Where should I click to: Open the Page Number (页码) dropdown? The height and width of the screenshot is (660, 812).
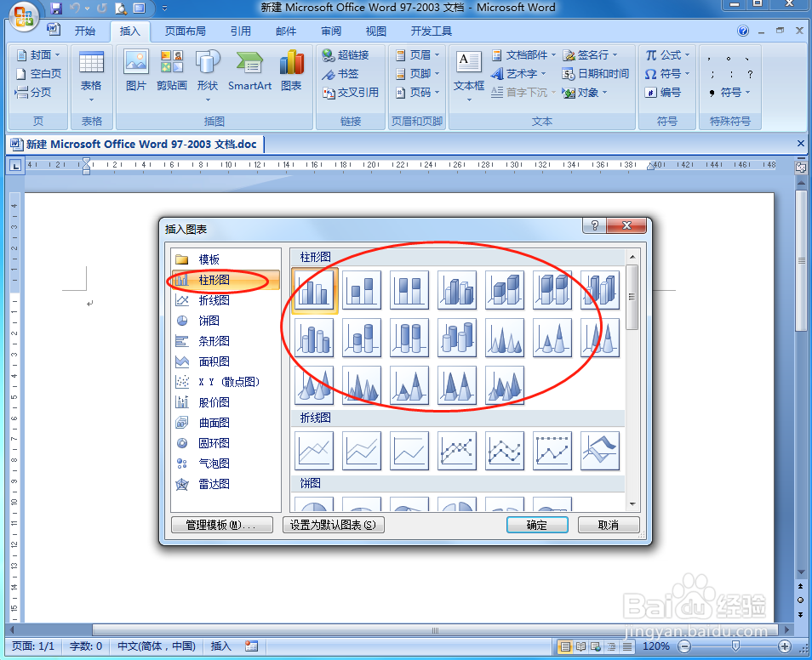[x=421, y=93]
